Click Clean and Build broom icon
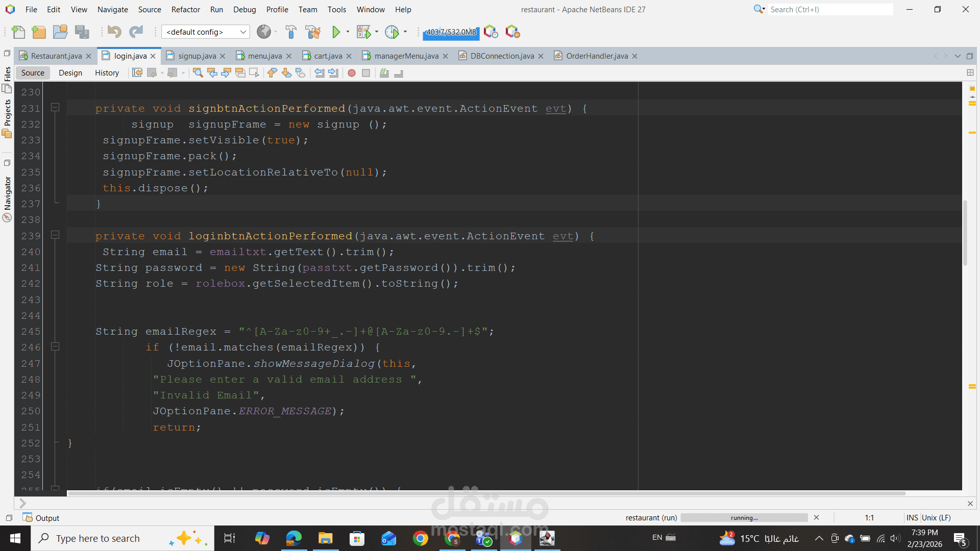Screen dimensions: 980x551 coord(313,32)
